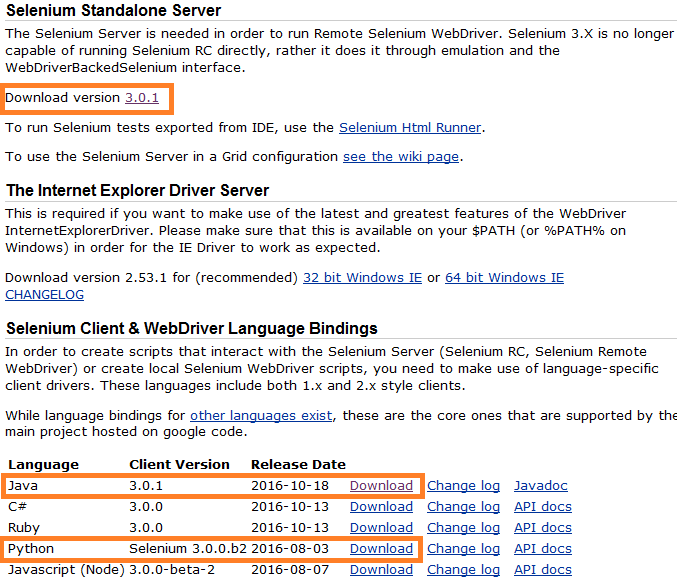Viewport: 677px width, 582px height.
Task: Download 64 bit Windows IE driver
Action: click(x=504, y=278)
